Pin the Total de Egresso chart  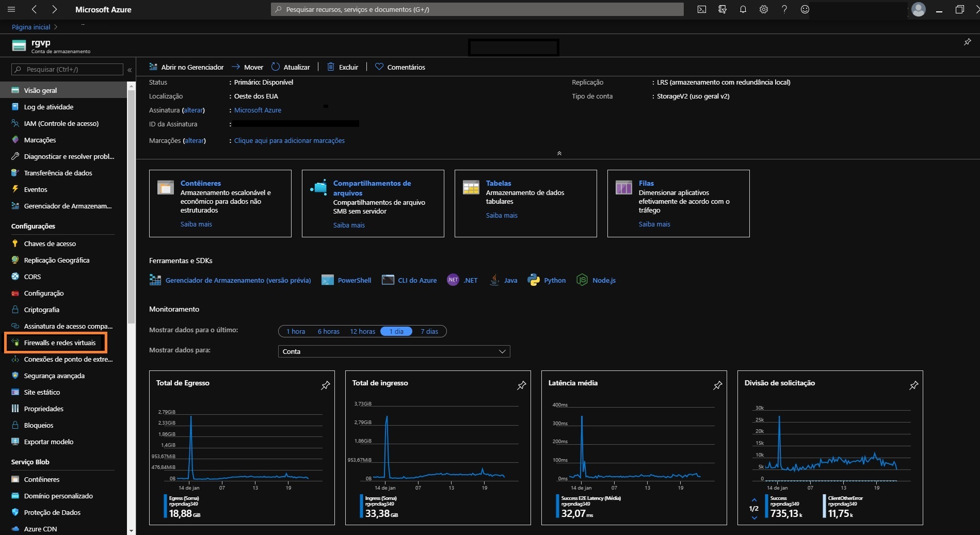tap(326, 385)
